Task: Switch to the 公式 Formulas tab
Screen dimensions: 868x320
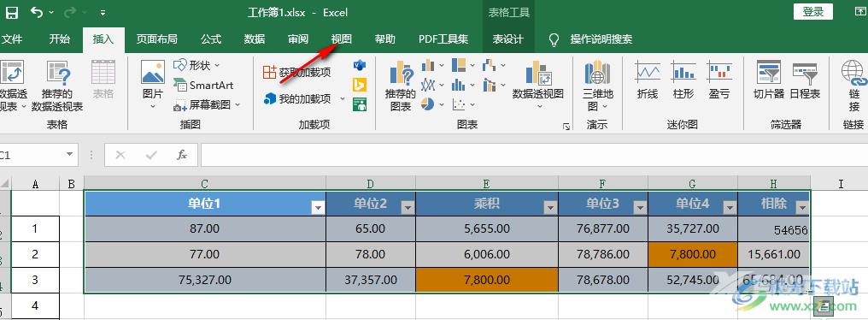Action: tap(211, 39)
